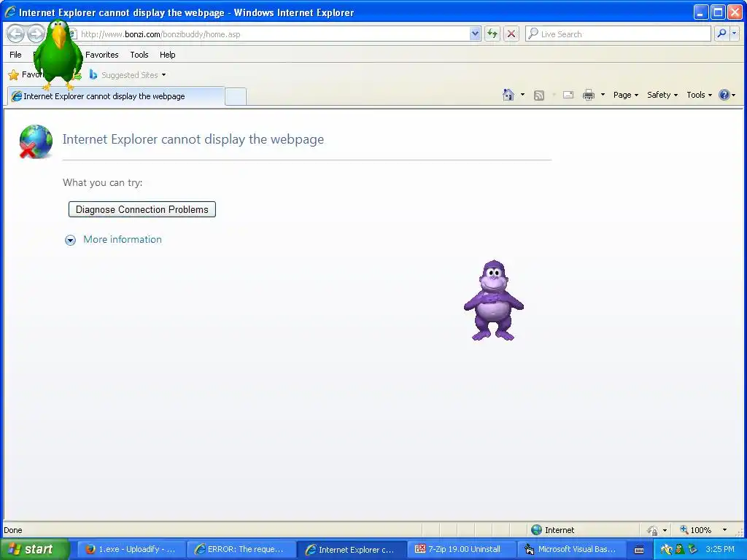Select the 'Internet Explorer cannot display' tab
747x560 pixels.
(x=116, y=96)
